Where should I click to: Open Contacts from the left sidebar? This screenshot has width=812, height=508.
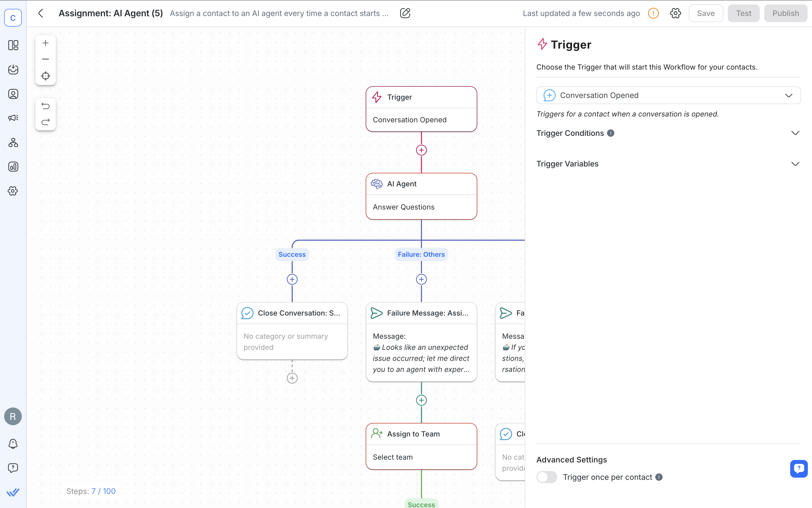[13, 94]
